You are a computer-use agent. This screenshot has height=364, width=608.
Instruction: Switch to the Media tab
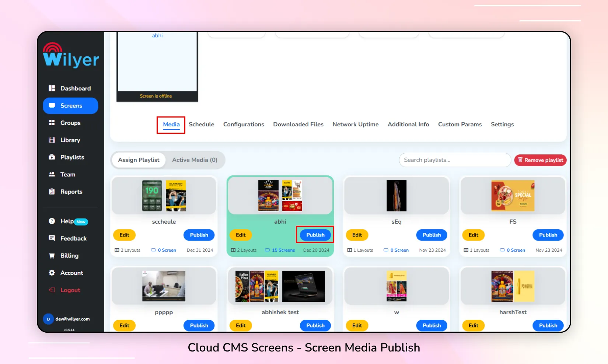pos(171,125)
